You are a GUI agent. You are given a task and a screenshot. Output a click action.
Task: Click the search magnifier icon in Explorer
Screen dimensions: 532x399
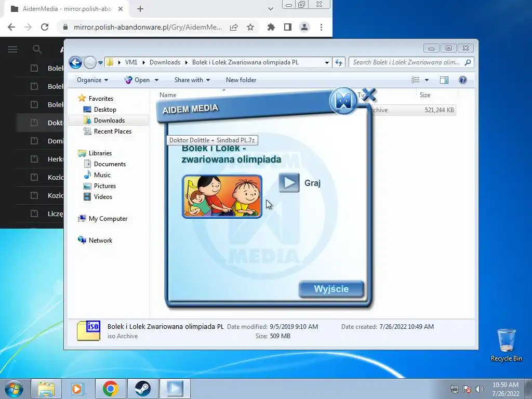click(x=468, y=62)
